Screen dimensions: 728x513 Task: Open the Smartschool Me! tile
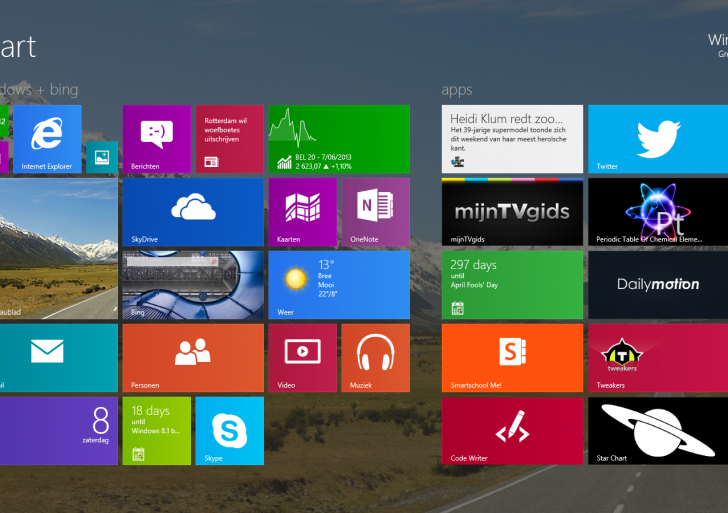512,357
